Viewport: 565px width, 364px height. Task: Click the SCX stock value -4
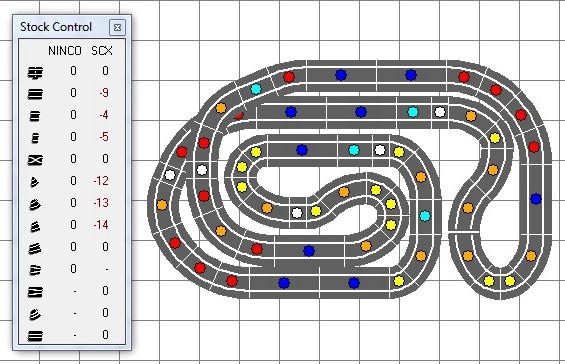104,115
